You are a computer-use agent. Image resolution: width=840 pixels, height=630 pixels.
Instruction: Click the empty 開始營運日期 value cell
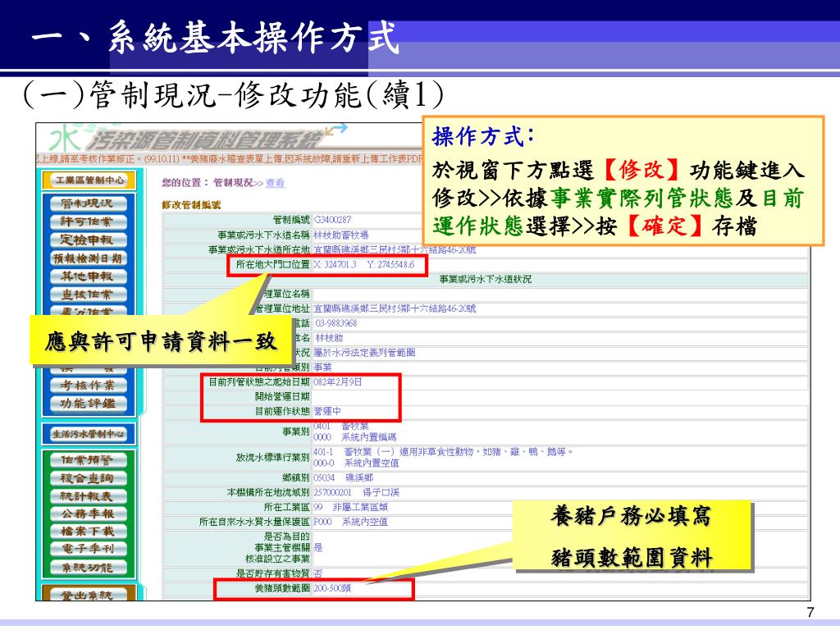click(559, 396)
